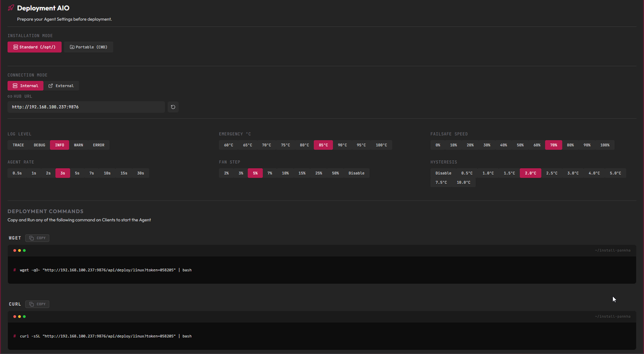Set failsafe speed to 60%
Screen dimensions: 644x354
click(537, 145)
